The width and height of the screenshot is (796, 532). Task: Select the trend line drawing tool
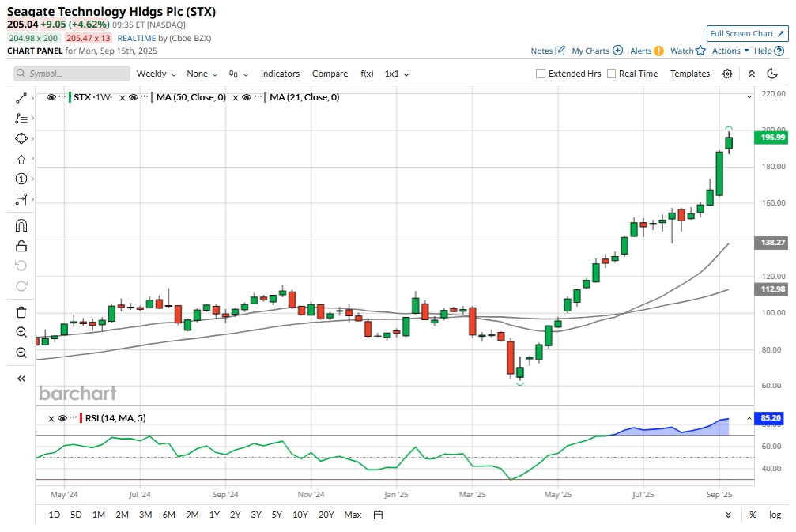pyautogui.click(x=21, y=98)
